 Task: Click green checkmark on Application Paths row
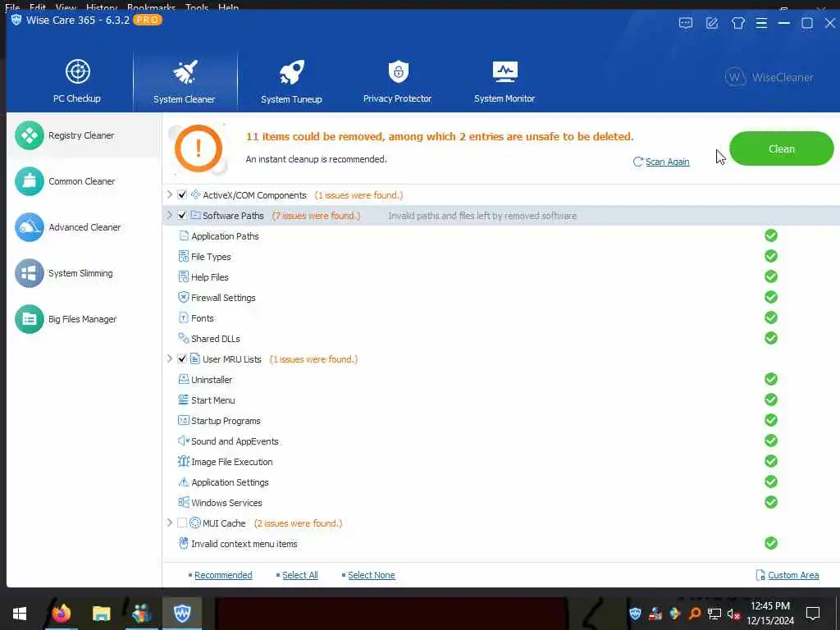tap(771, 235)
